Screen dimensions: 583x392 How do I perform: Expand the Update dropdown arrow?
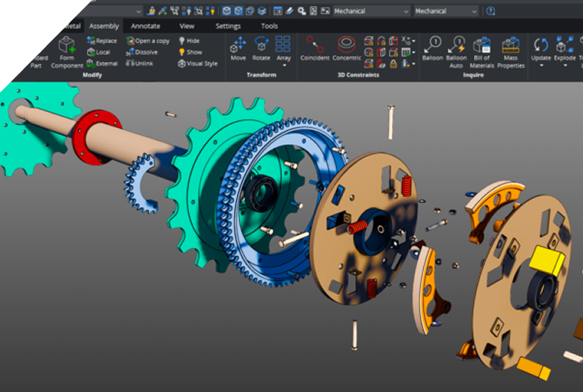pyautogui.click(x=541, y=66)
